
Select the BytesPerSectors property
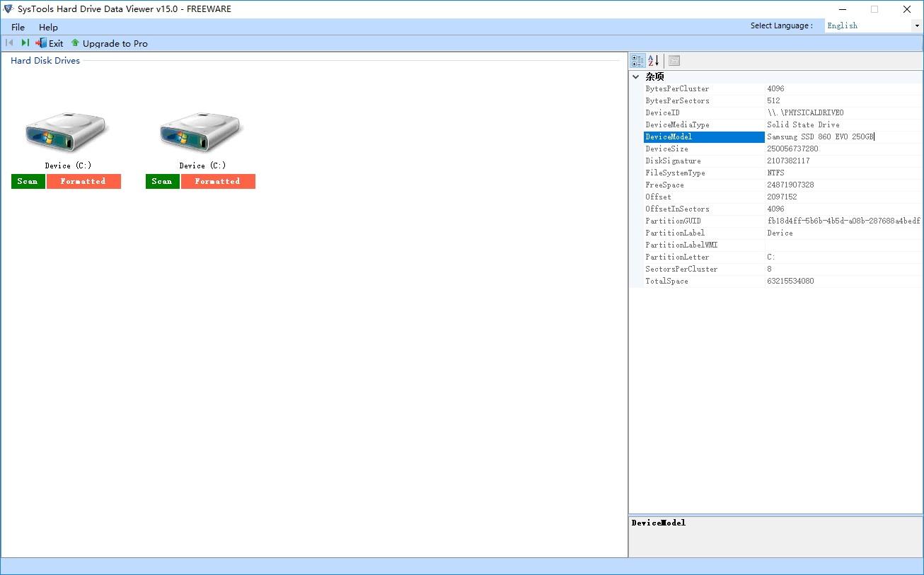[x=677, y=101]
